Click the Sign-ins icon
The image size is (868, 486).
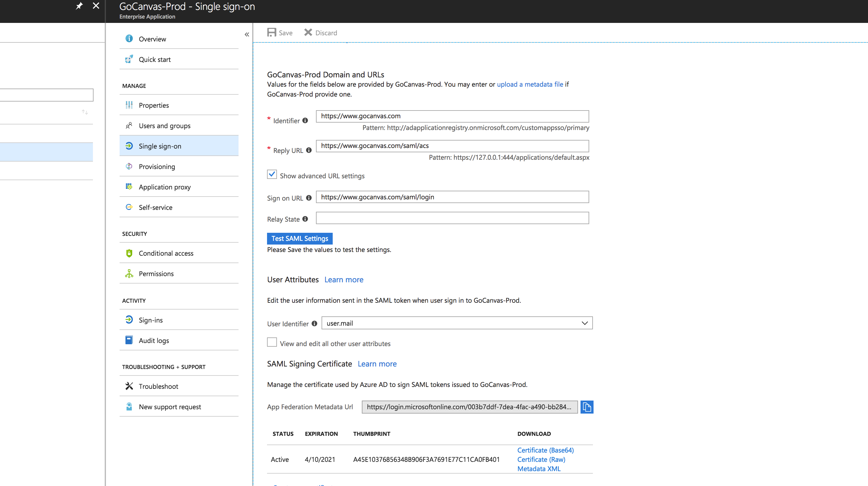(129, 320)
